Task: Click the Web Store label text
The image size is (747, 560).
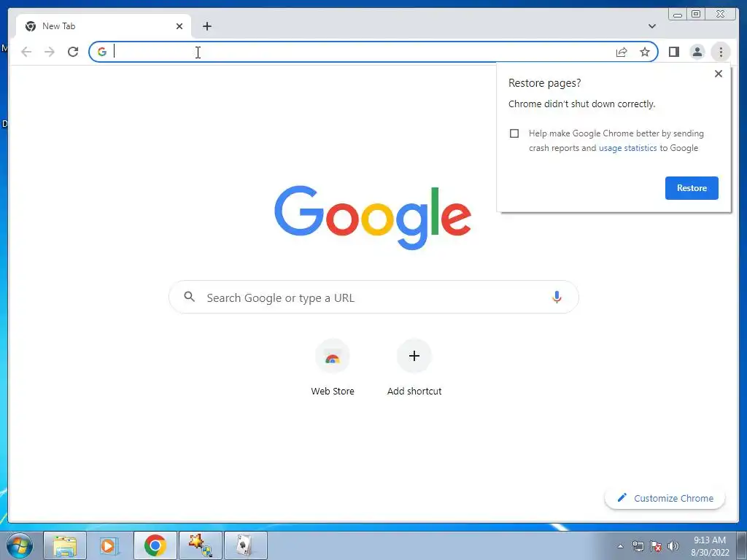Action: coord(333,392)
